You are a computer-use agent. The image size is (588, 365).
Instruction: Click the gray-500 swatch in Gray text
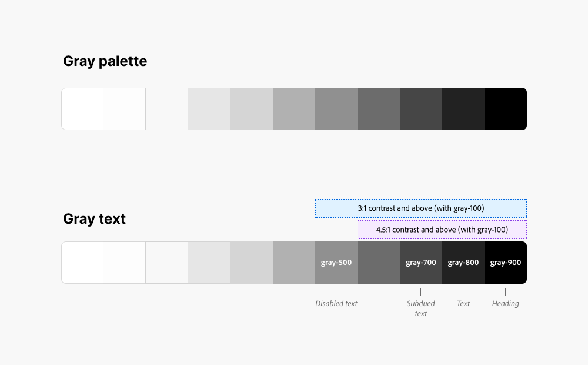(x=336, y=263)
